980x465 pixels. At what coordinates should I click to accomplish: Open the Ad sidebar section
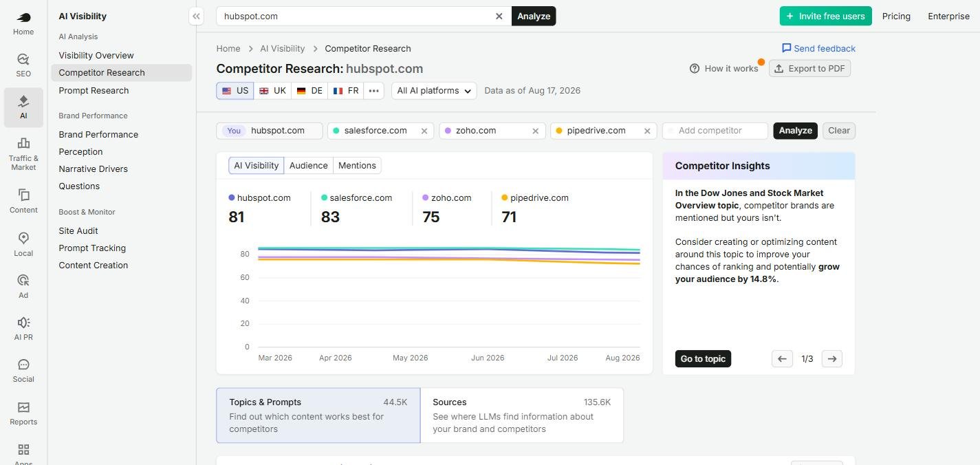pyautogui.click(x=23, y=286)
